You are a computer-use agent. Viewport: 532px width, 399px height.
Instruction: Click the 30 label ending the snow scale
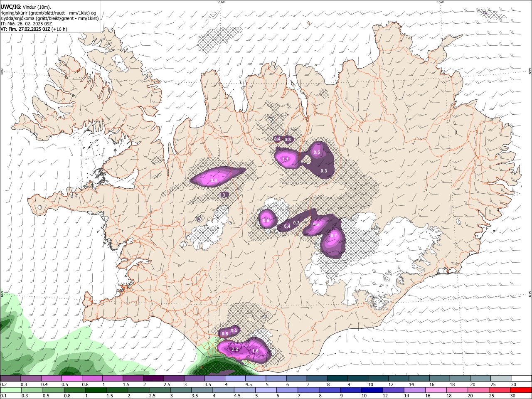click(513, 384)
